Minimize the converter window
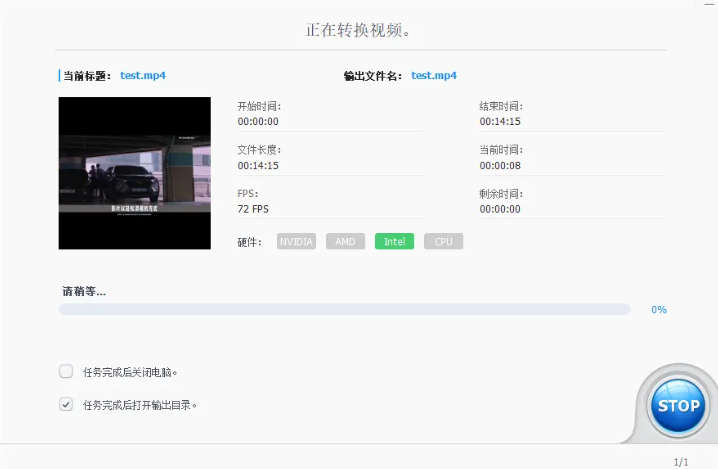Image resolution: width=718 pixels, height=469 pixels. (x=709, y=4)
